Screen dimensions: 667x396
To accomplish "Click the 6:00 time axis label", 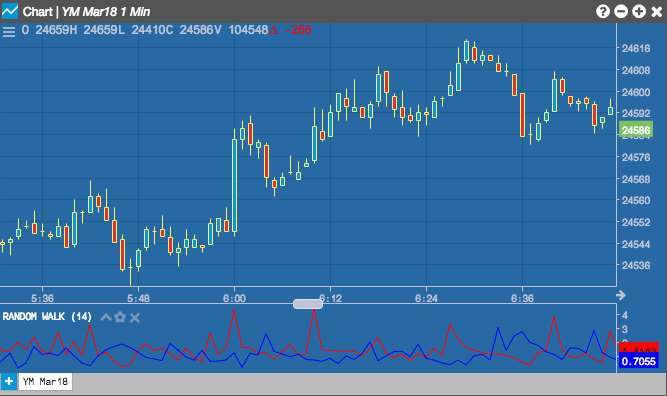I will [234, 298].
